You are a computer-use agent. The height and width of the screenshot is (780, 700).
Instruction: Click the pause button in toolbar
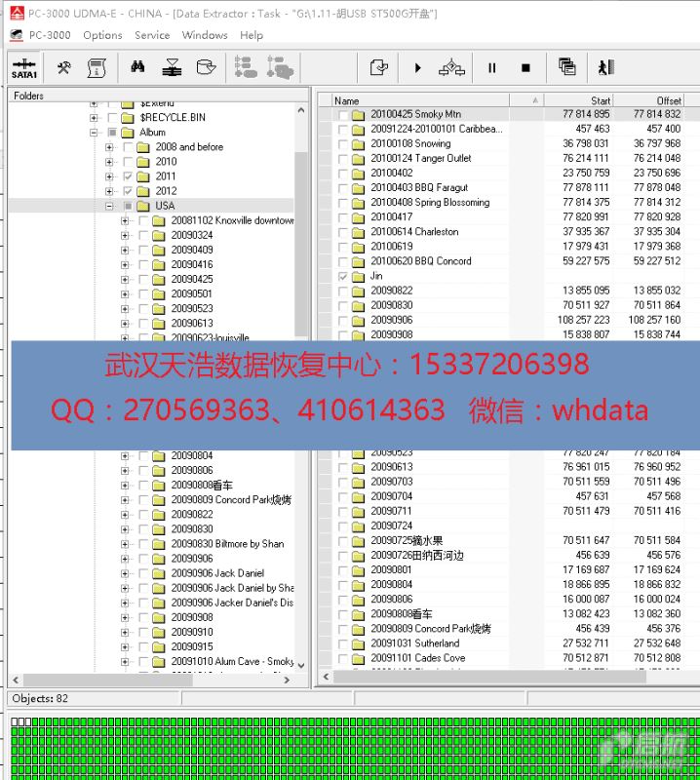pyautogui.click(x=491, y=68)
